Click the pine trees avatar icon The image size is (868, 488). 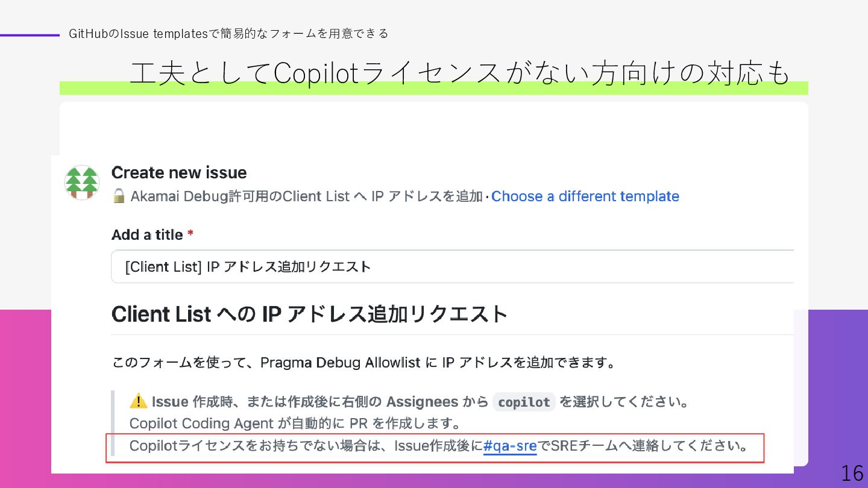[x=81, y=183]
